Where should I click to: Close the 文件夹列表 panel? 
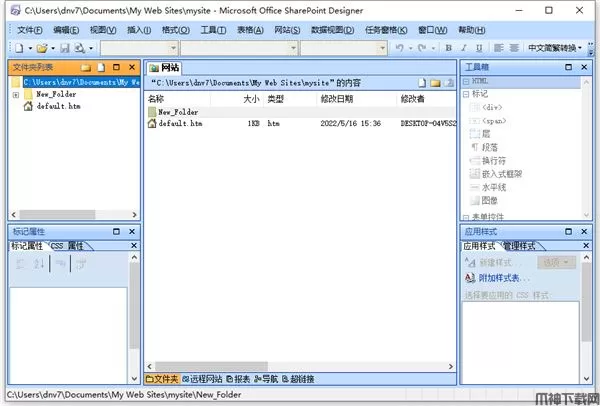[132, 67]
